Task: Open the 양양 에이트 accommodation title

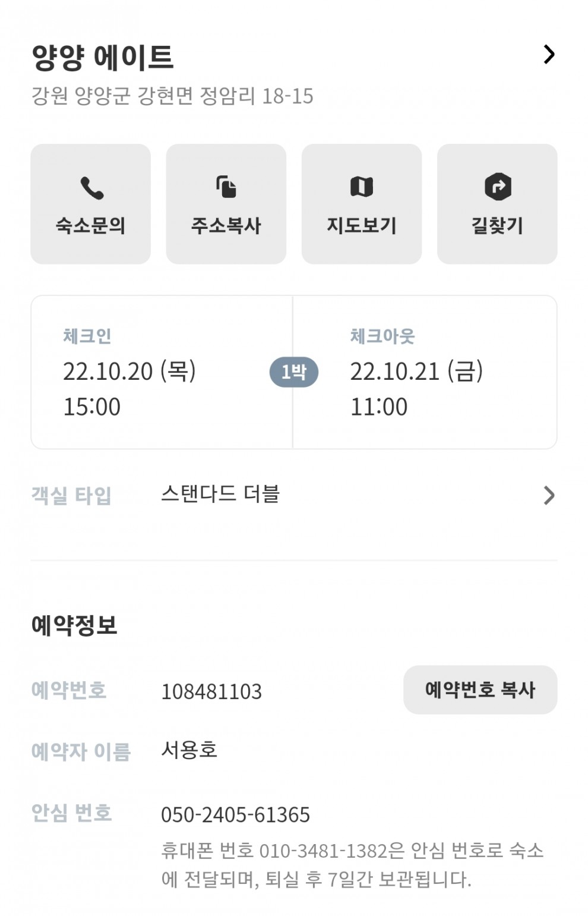Action: coord(102,58)
